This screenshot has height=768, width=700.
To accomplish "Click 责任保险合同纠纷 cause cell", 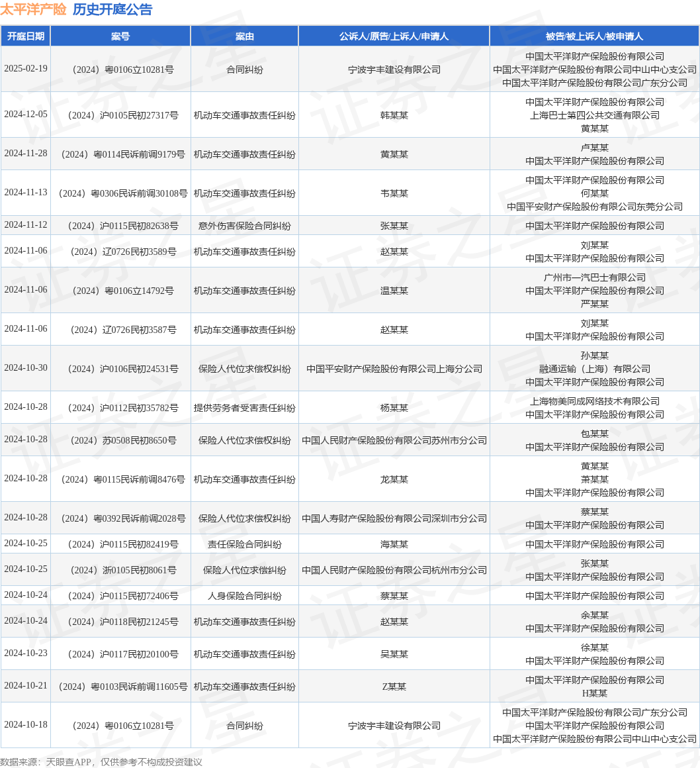I will pos(245,545).
